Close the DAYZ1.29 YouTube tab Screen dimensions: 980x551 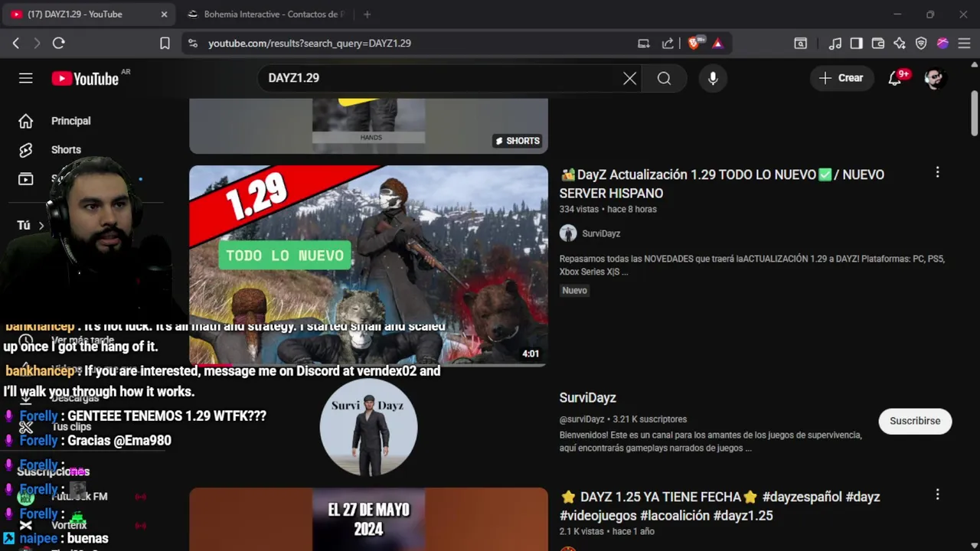pos(164,15)
